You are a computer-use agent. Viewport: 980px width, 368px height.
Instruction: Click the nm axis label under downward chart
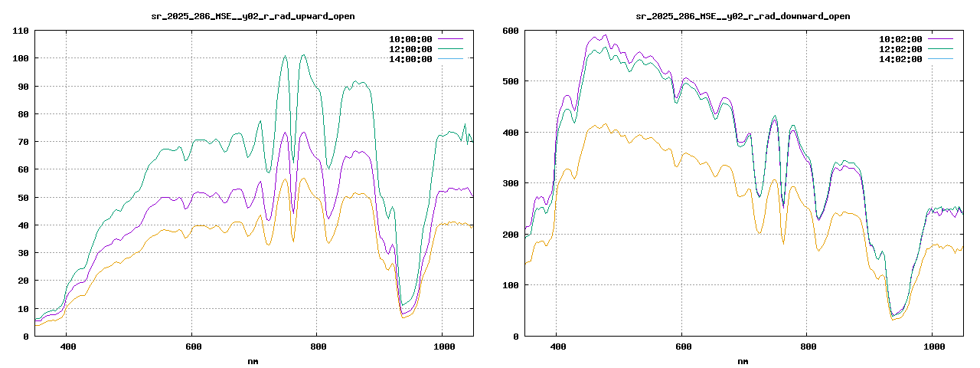click(743, 360)
